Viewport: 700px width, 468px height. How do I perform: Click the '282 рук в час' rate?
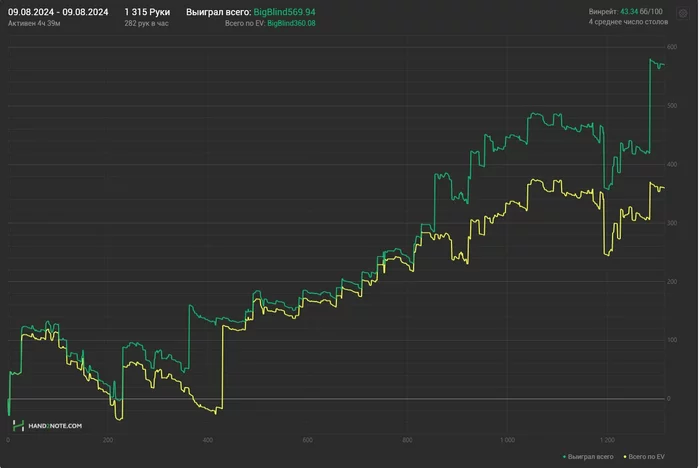tap(146, 23)
